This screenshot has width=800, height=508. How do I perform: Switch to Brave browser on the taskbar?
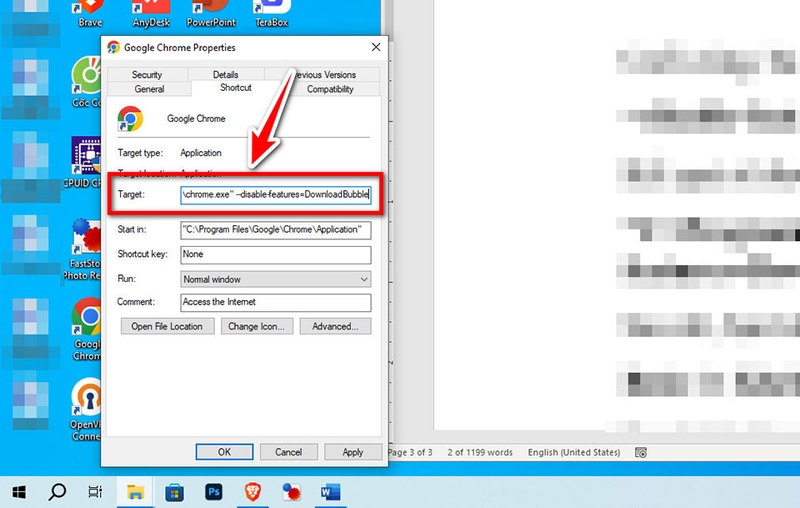(253, 492)
